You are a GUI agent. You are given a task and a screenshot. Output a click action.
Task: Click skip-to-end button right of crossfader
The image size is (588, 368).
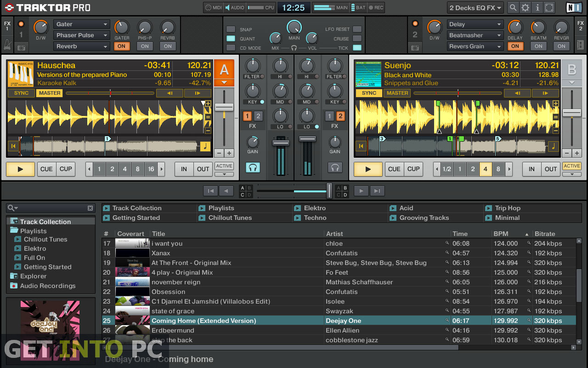click(377, 190)
